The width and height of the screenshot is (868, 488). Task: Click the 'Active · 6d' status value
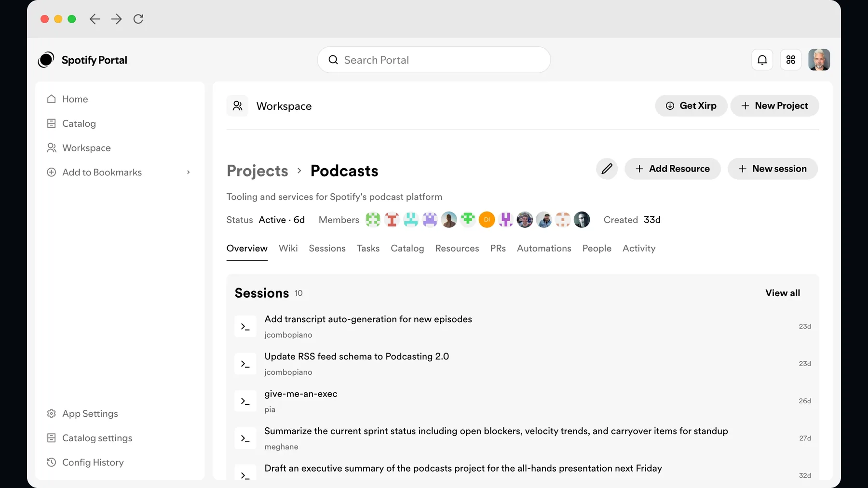(x=282, y=220)
